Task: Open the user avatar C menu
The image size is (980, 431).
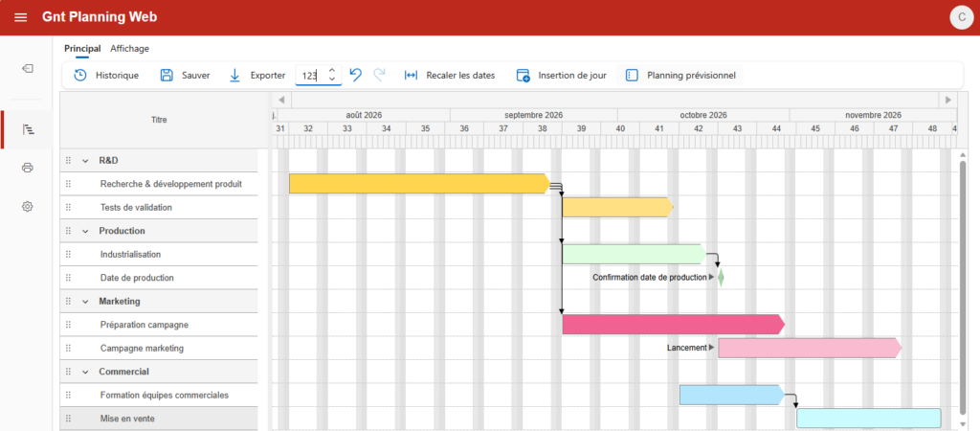Action: (962, 17)
